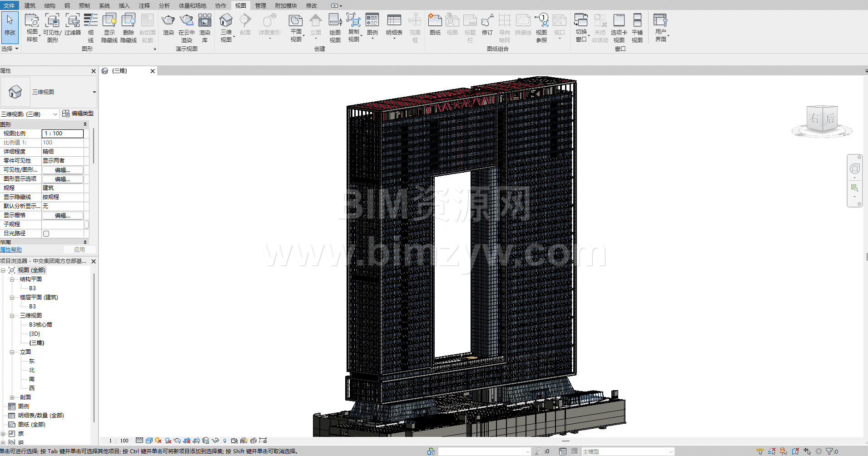This screenshot has height=456, width=868.
Task: Click the Thin Lines (细线) icon
Action: (x=91, y=21)
